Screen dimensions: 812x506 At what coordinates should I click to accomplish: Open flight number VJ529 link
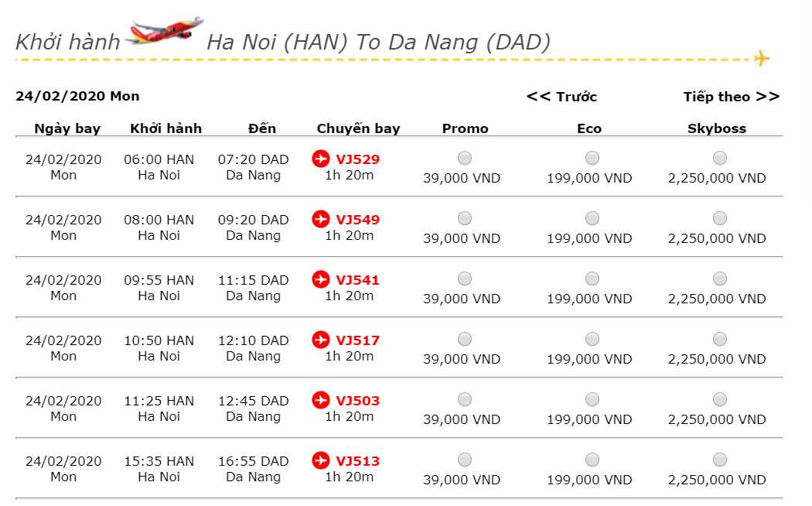[x=357, y=159]
